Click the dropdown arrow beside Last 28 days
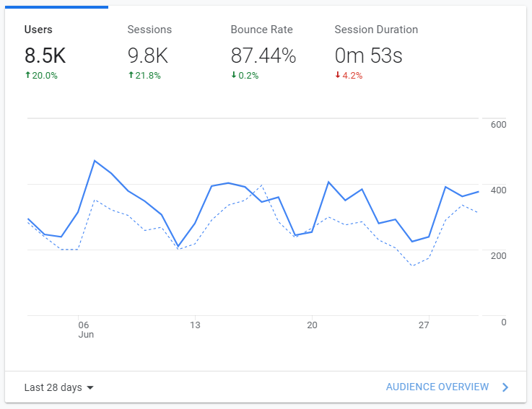Screen dimensions: 532x409 (x=90, y=387)
